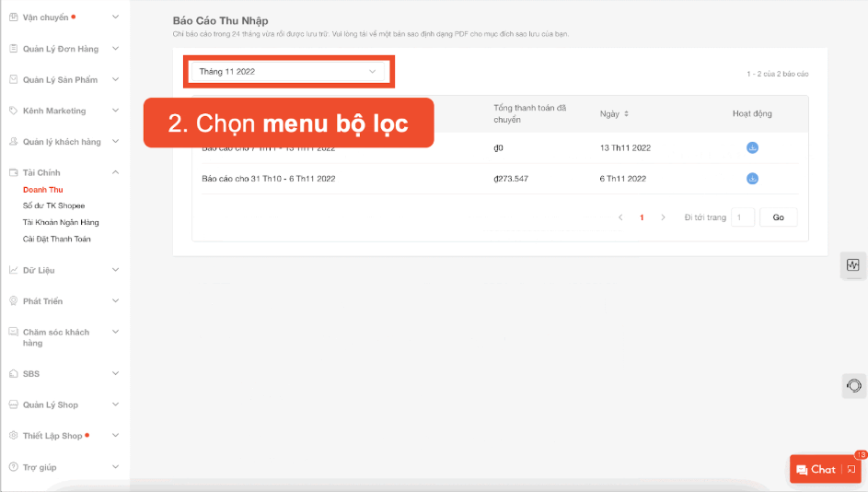This screenshot has width=868, height=492.
Task: Expand chat window icon beside Chat
Action: [851, 470]
